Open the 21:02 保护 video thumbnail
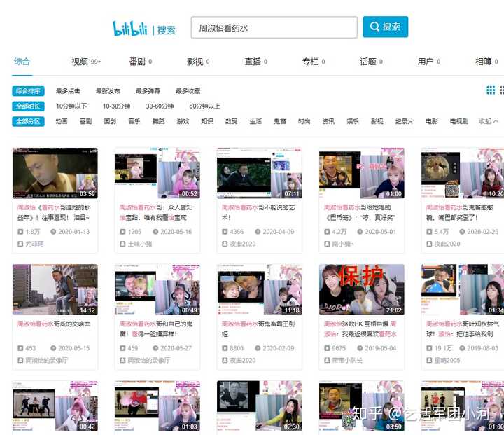 click(362, 289)
